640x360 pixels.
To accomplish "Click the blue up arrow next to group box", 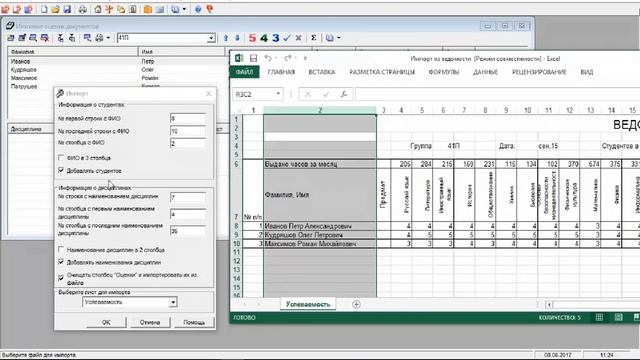I will click(226, 38).
